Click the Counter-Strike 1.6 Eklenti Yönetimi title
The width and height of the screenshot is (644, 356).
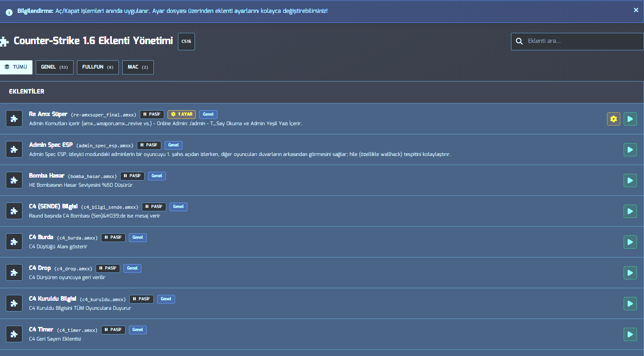click(x=93, y=41)
